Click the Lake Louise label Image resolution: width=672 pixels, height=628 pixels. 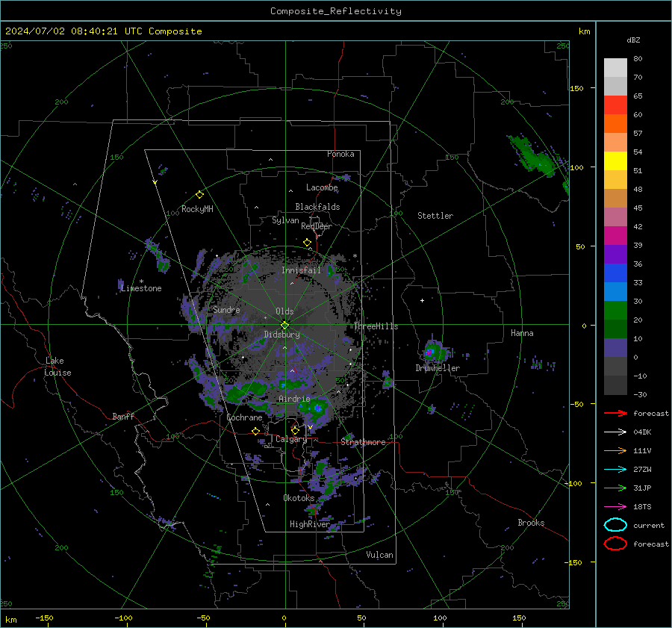click(x=57, y=367)
